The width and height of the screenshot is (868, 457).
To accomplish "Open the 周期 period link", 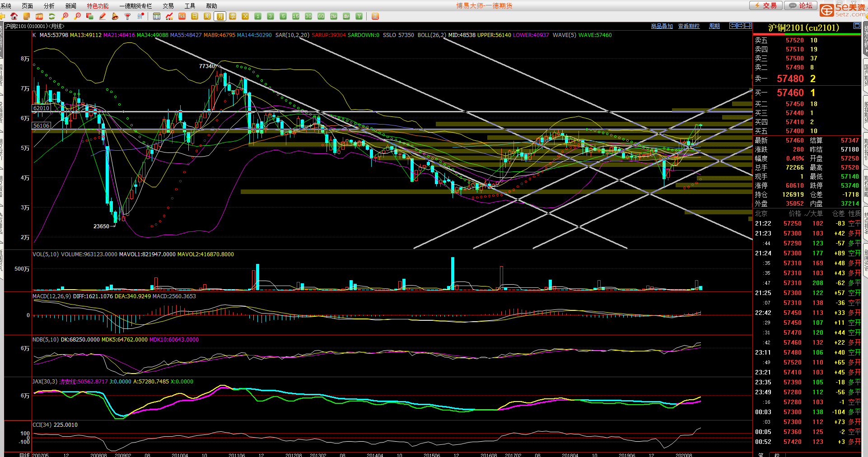I will pos(714,26).
